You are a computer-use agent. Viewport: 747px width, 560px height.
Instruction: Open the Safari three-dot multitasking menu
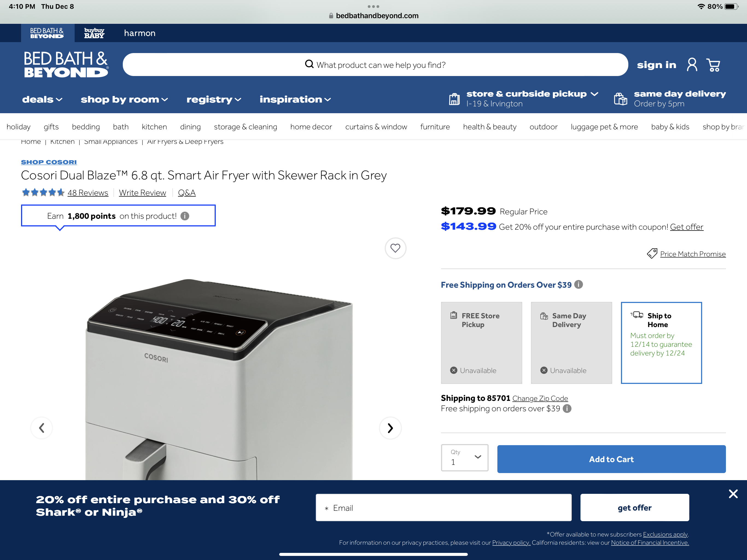pyautogui.click(x=373, y=6)
